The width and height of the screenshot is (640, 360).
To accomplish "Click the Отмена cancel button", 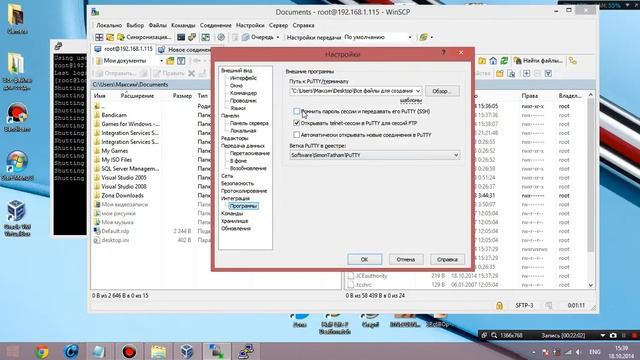I will pos(406,259).
